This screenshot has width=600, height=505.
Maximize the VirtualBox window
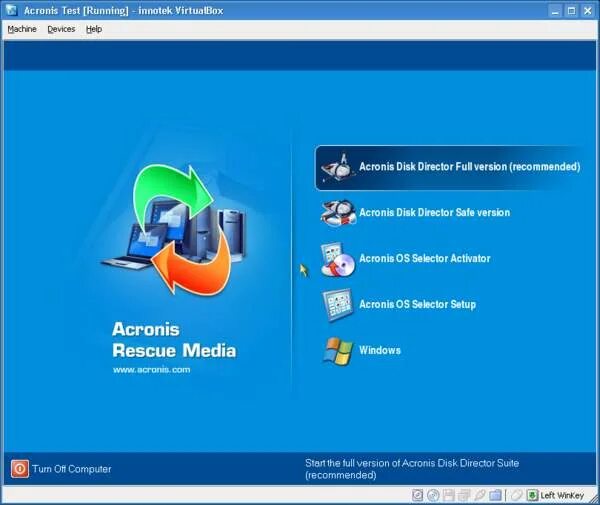click(571, 11)
